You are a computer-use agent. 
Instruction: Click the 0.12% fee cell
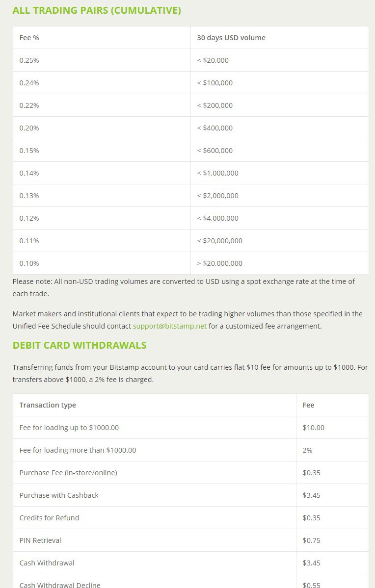coord(29,218)
